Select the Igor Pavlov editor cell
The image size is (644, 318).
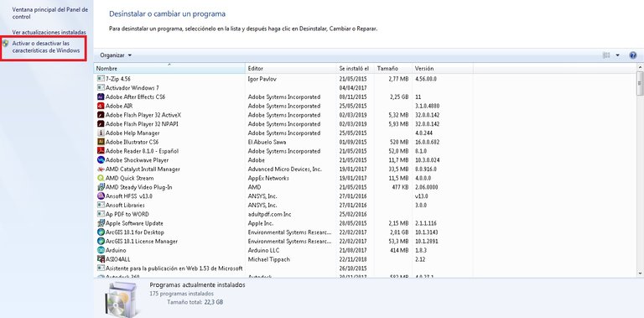(x=262, y=79)
